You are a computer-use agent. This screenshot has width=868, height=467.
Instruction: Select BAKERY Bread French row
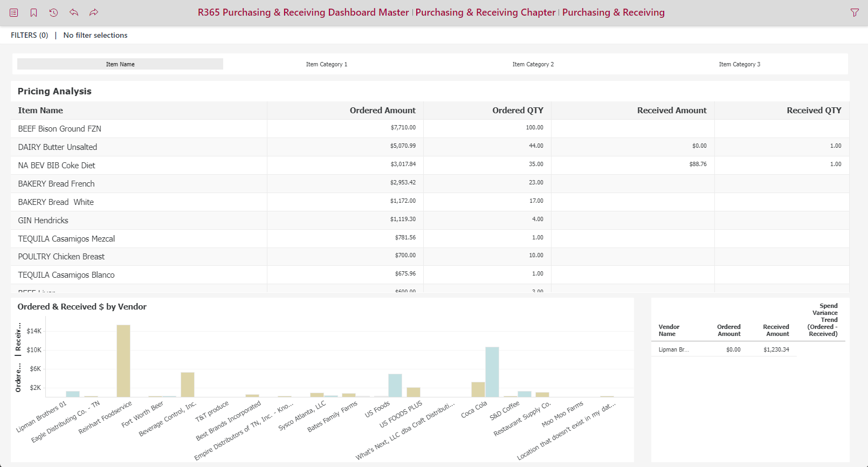click(430, 183)
